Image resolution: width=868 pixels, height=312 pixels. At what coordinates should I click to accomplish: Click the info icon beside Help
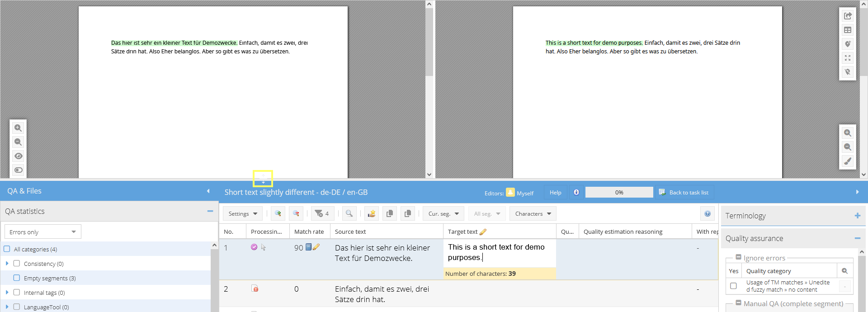point(576,192)
